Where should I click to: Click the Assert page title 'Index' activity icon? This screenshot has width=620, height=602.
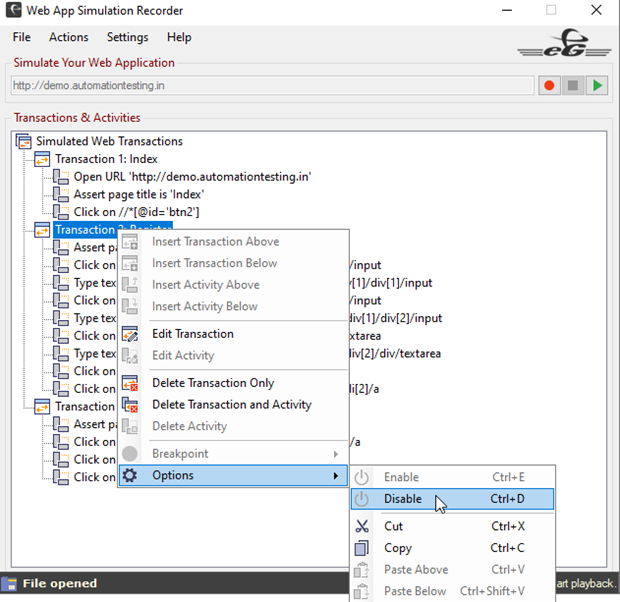pyautogui.click(x=61, y=194)
